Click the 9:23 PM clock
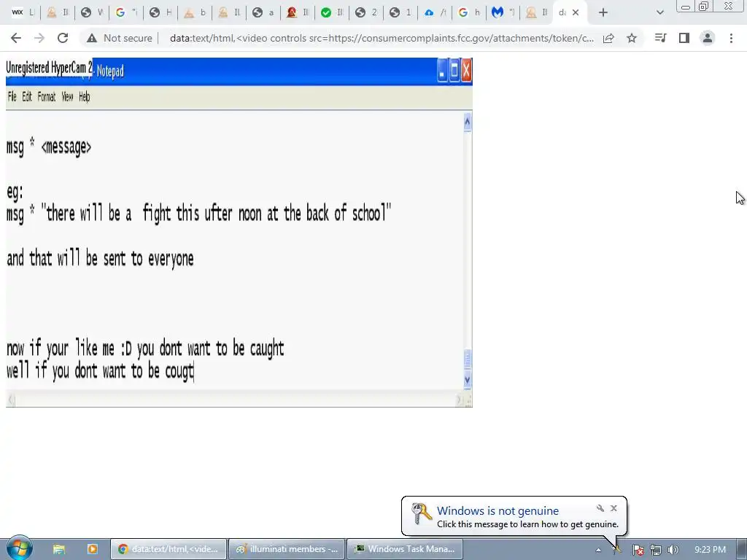Image resolution: width=747 pixels, height=560 pixels. coord(710,550)
